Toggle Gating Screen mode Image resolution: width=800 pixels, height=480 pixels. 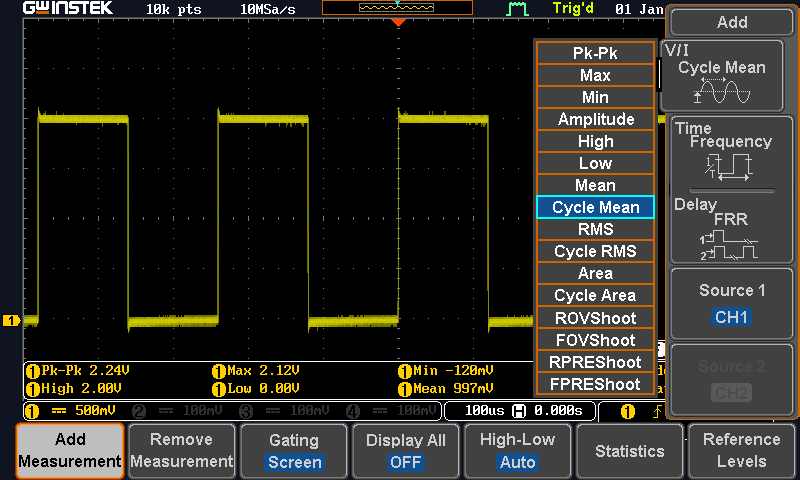pos(294,451)
